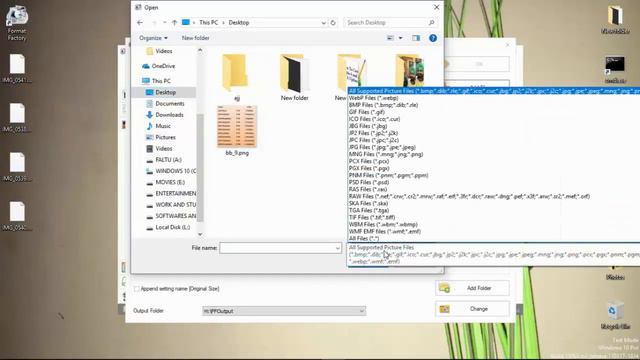Click Desktop in the address breadcrumb

click(239, 23)
